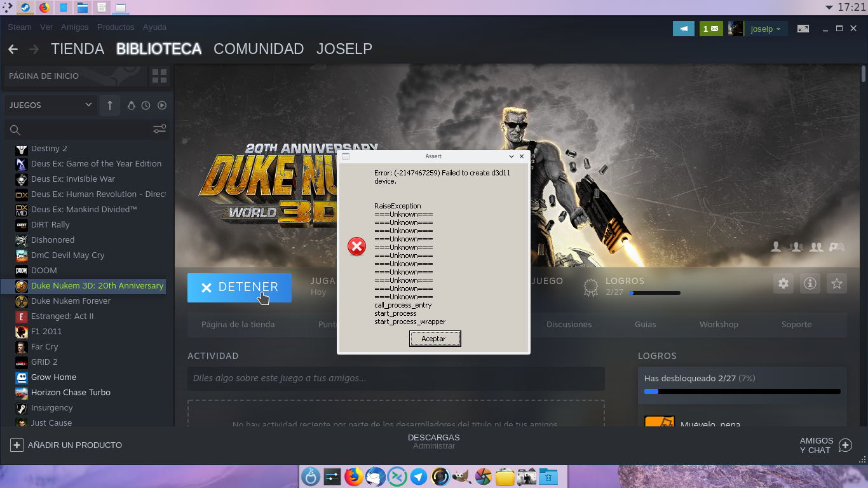The width and height of the screenshot is (868, 488).
Task: Open the Steam menu
Action: point(20,27)
